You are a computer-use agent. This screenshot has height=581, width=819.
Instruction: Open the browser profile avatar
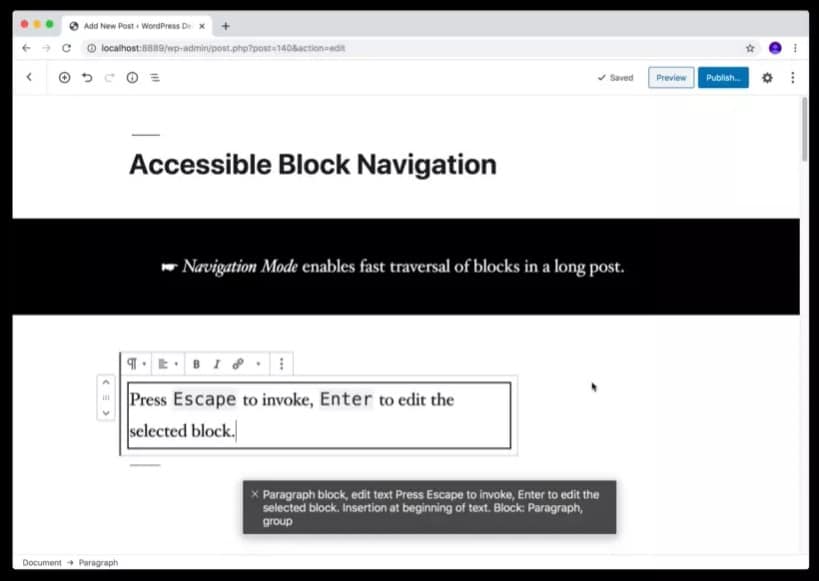tap(775, 48)
